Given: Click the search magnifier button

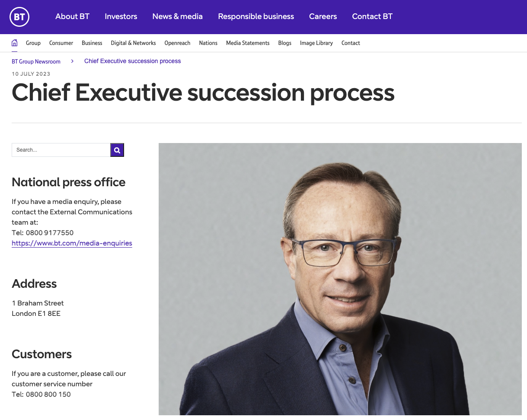Looking at the screenshot, I should point(117,150).
